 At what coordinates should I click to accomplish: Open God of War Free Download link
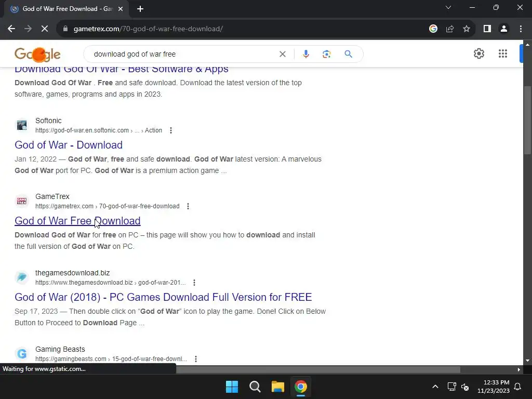pyautogui.click(x=77, y=221)
